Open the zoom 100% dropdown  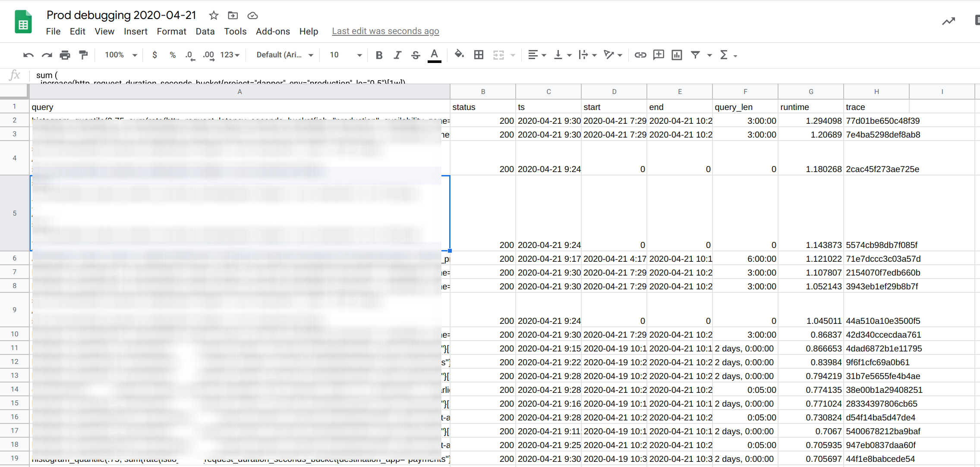[x=121, y=55]
